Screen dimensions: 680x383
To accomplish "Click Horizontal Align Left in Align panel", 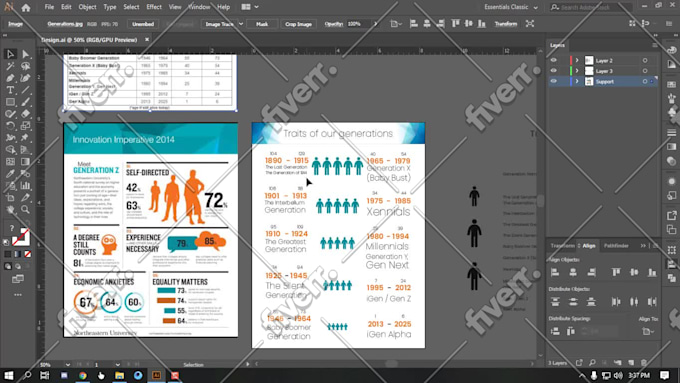I will pyautogui.click(x=555, y=272).
